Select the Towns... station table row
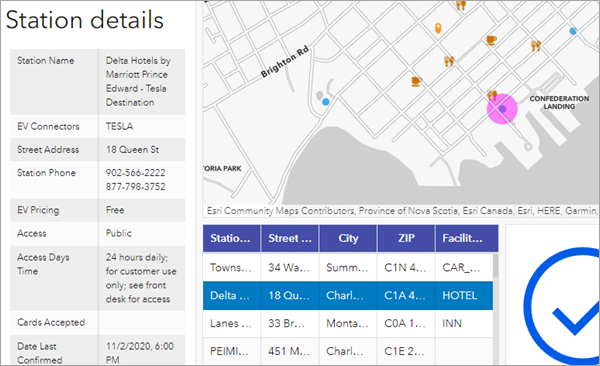 pos(348,267)
